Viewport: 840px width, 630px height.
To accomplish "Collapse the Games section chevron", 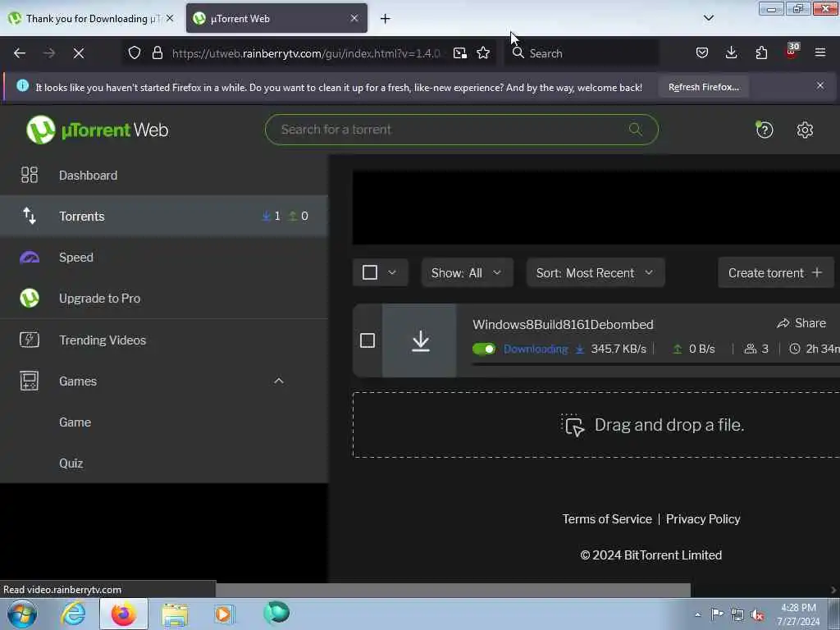I will click(x=279, y=381).
